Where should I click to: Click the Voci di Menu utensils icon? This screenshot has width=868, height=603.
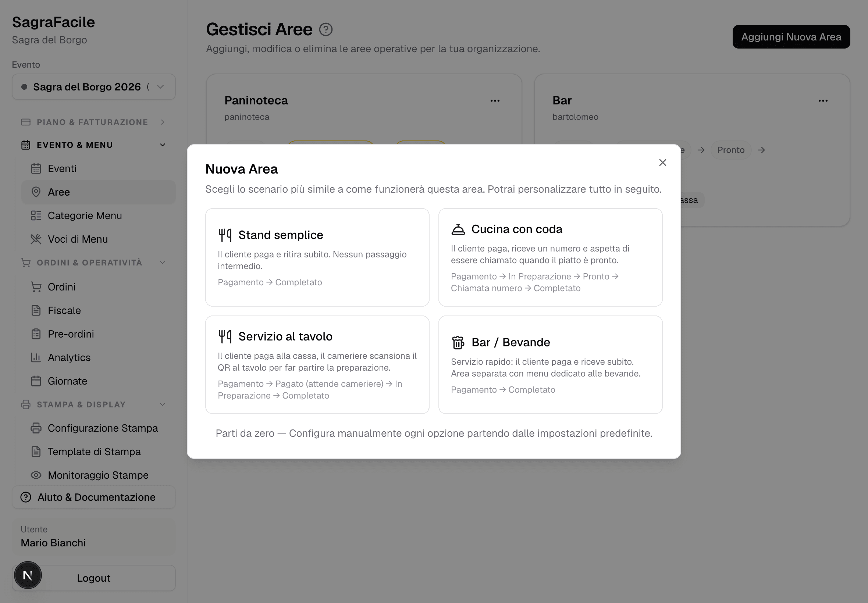click(x=36, y=239)
